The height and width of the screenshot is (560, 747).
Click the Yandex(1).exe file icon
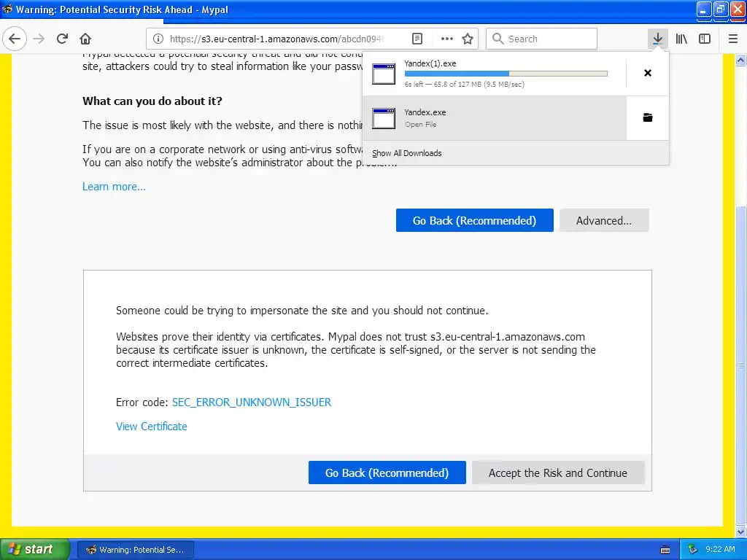click(x=384, y=74)
